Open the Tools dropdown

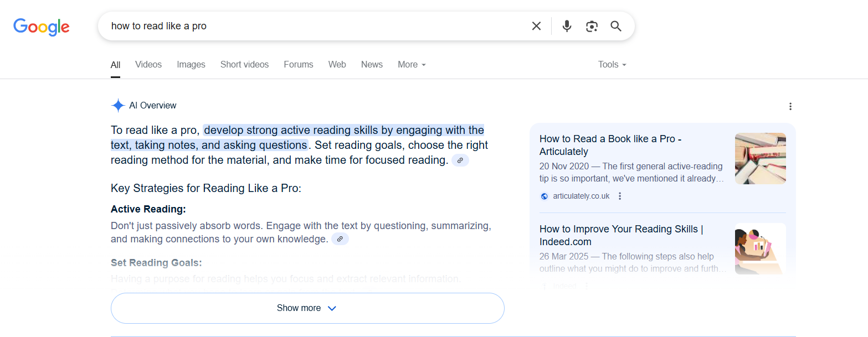click(612, 65)
